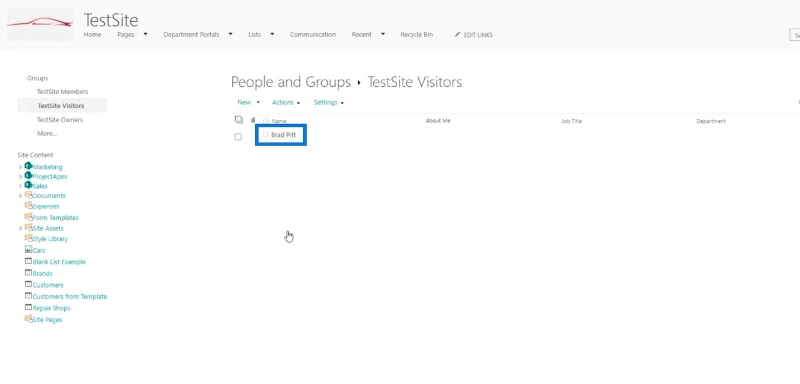Select Department Portals in top navigation
Viewport: 800px width, 384px height.
coord(191,35)
